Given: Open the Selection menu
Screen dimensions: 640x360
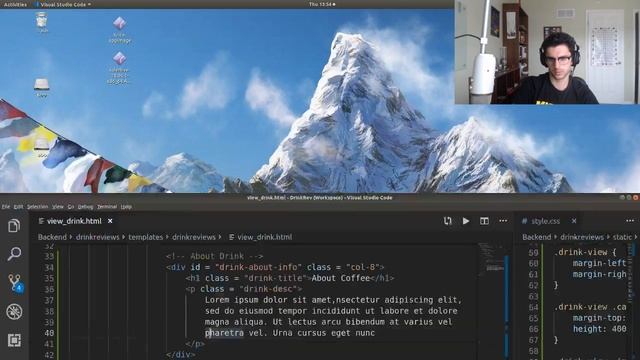Looking at the screenshot, I should coord(38,207).
